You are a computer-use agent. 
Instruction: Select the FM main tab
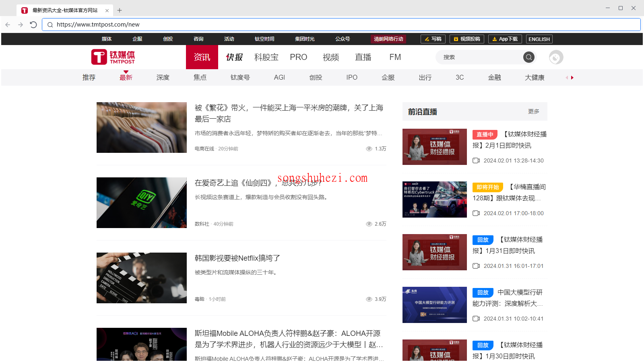coord(395,57)
